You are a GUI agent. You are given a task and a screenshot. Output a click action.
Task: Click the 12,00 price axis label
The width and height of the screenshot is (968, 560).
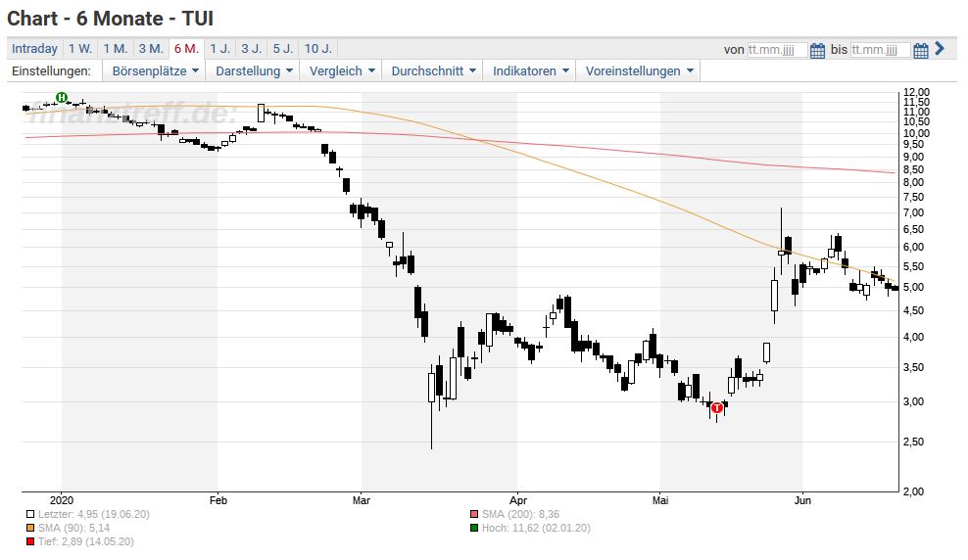point(916,92)
